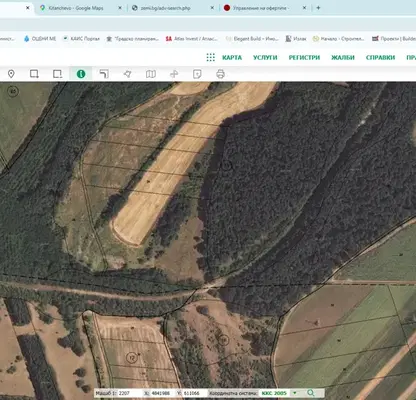Click the X coordinate input field
The image size is (416, 400).
click(163, 393)
